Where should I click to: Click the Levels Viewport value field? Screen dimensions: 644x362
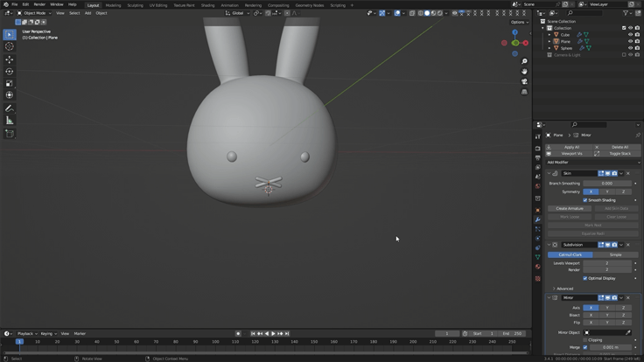pos(607,263)
